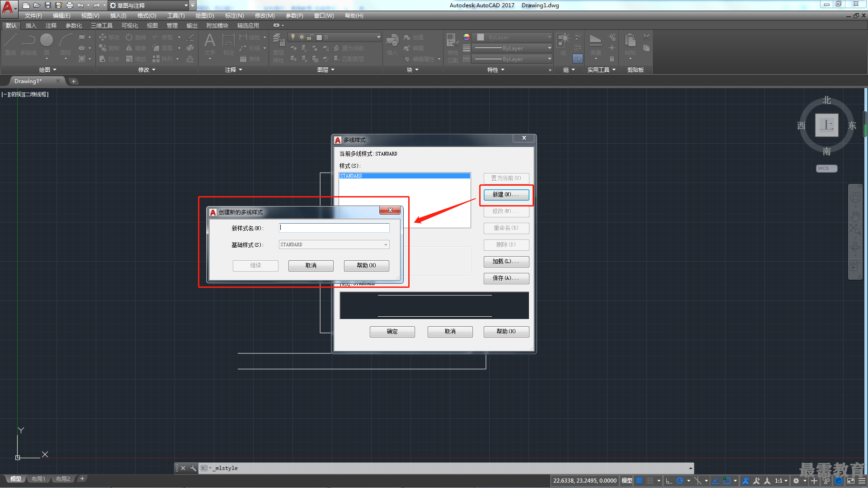Open the workspace dropdown 草图与注释

point(149,5)
